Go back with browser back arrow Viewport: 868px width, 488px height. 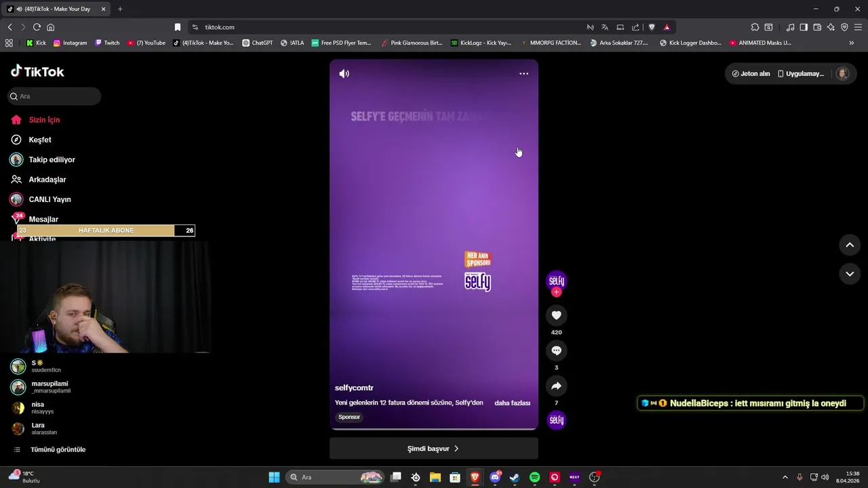[10, 27]
